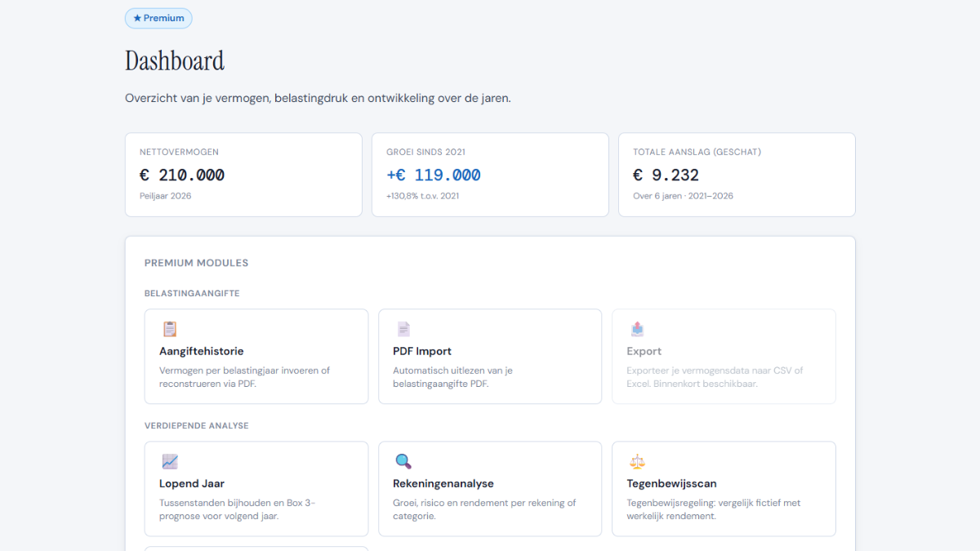Click the Groei sinds 2021 card
Image resolution: width=980 pixels, height=551 pixels.
tap(490, 174)
